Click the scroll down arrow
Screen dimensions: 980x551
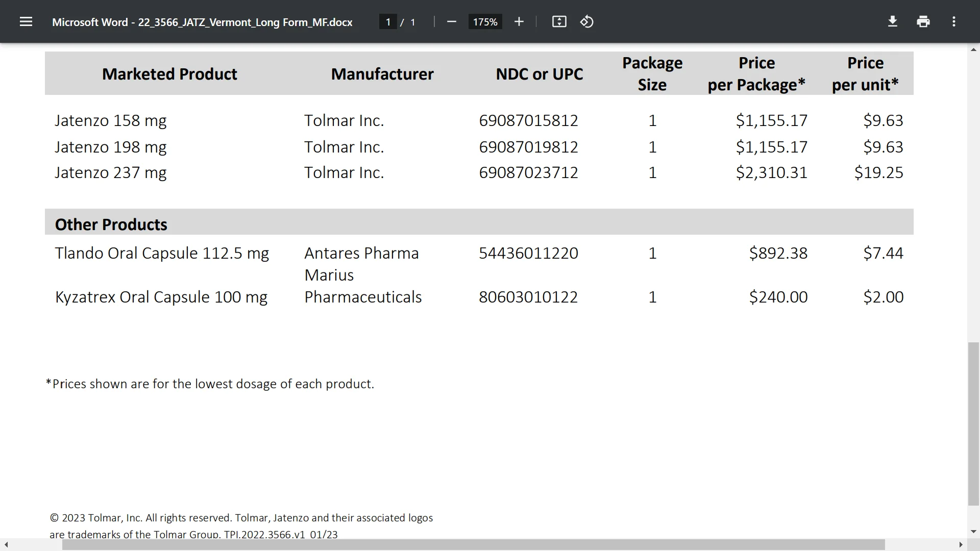point(973,532)
